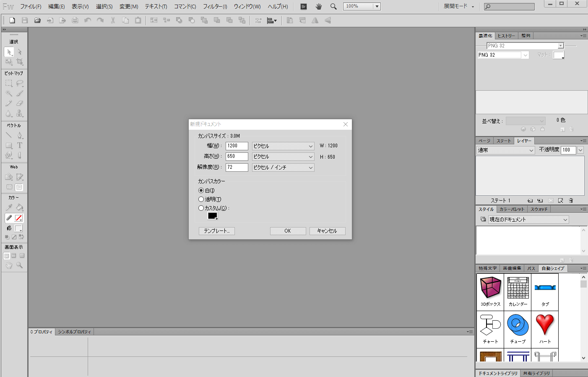Select the Pencil tool
588x377 pixels.
pos(9,103)
